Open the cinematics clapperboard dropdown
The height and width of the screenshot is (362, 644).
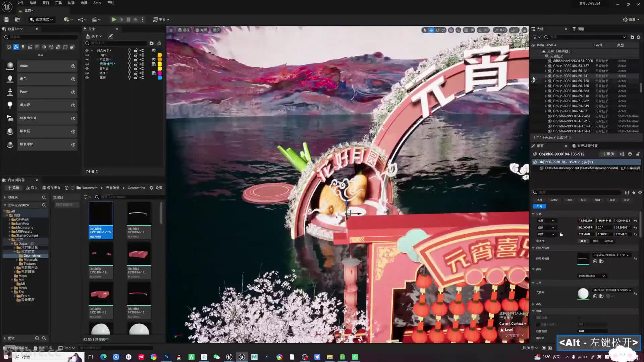[x=96, y=19]
